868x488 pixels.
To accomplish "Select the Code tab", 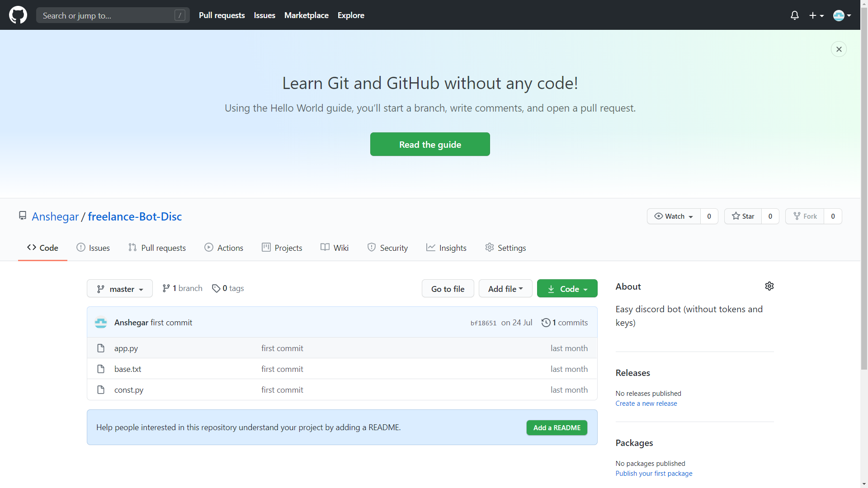I will click(42, 248).
